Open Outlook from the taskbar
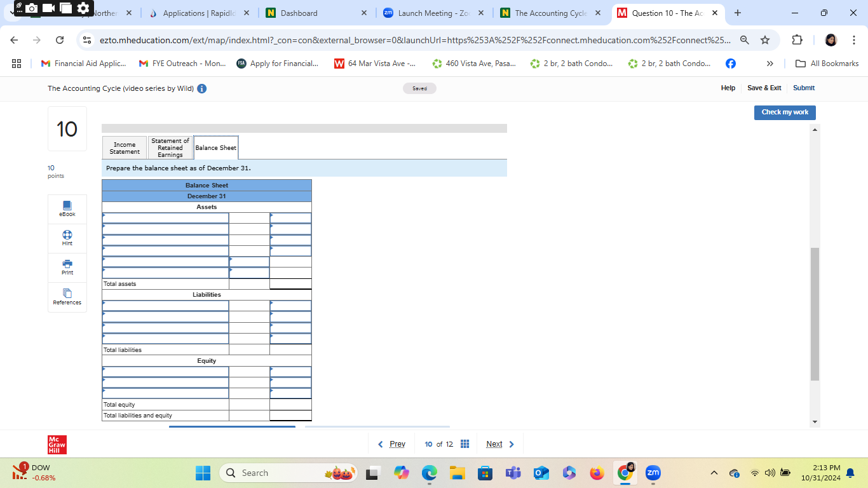 541,473
